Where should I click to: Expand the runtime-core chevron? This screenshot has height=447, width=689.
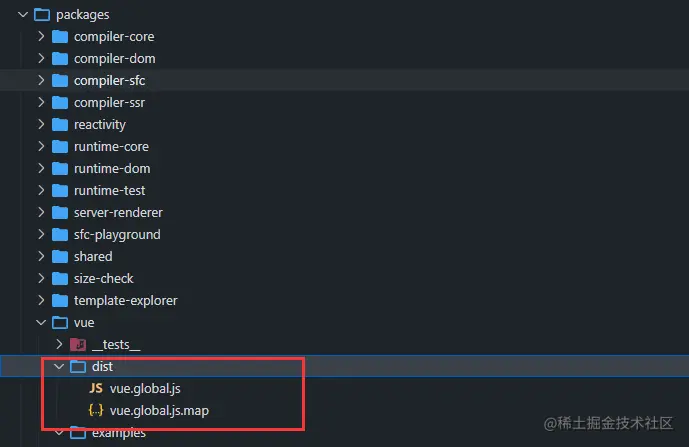(x=41, y=146)
